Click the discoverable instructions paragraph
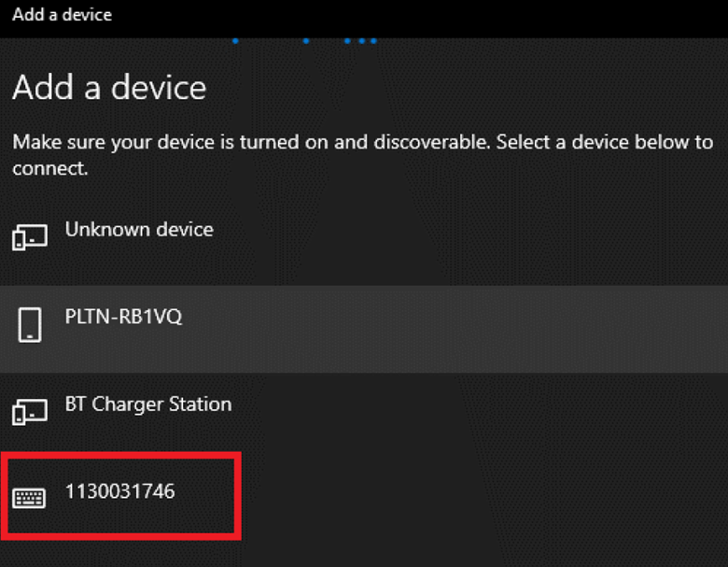728x567 pixels. [x=363, y=155]
